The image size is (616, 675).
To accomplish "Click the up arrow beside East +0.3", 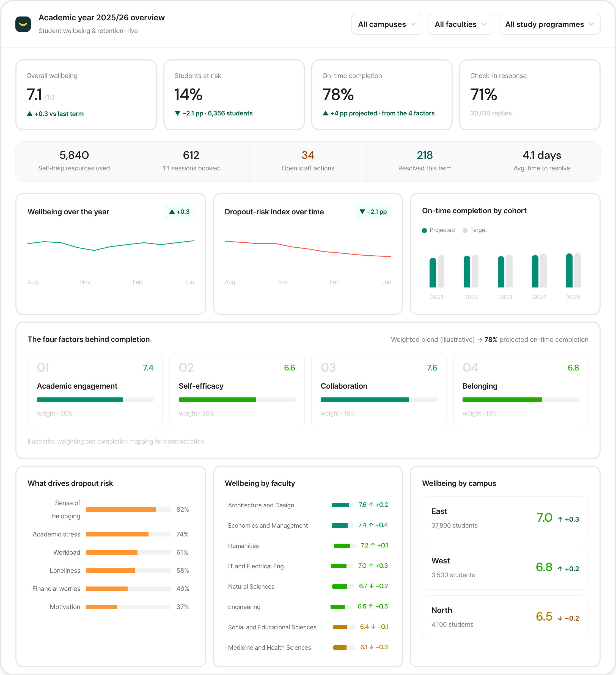I will (560, 519).
